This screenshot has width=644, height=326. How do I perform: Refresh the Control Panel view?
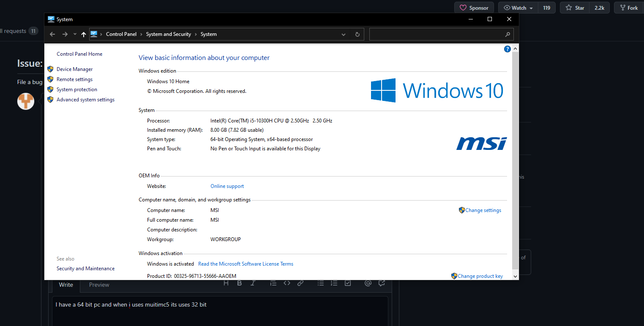tap(357, 34)
